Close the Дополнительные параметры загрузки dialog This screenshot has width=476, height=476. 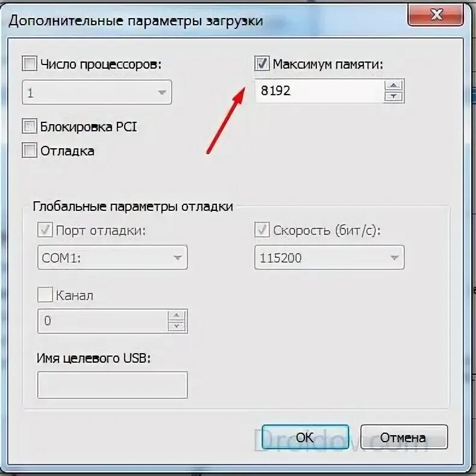tap(436, 14)
